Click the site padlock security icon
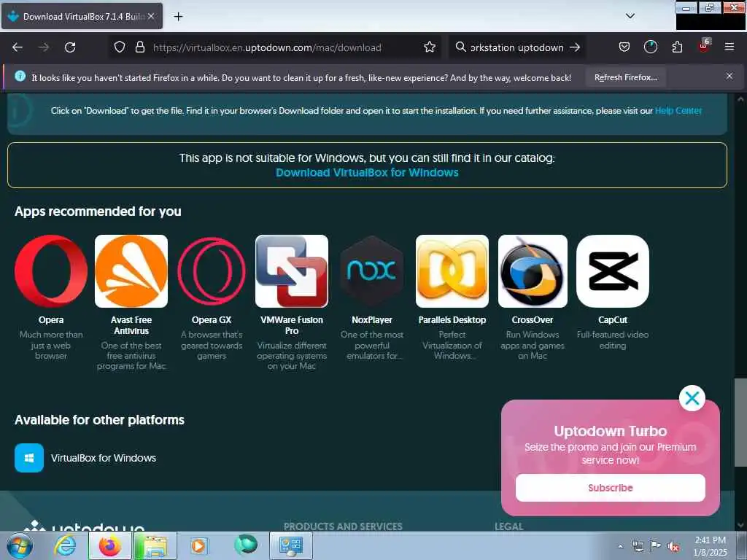Image resolution: width=747 pixels, height=560 pixels. click(x=139, y=47)
